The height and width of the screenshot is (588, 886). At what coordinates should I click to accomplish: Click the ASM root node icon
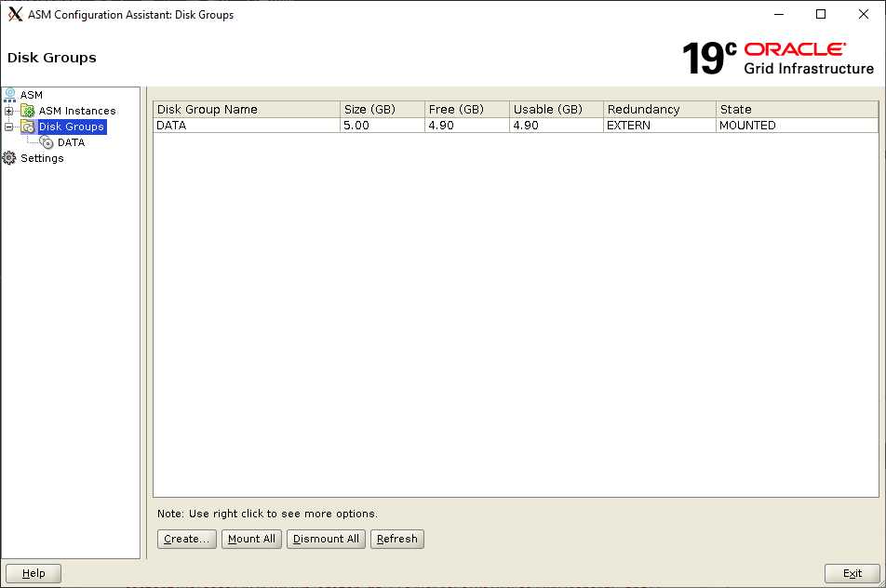pyautogui.click(x=9, y=94)
